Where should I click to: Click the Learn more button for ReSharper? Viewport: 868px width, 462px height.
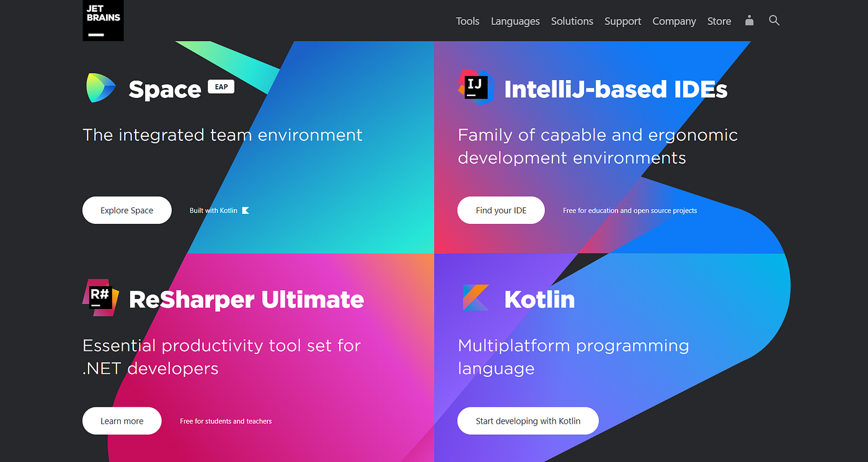coord(122,421)
